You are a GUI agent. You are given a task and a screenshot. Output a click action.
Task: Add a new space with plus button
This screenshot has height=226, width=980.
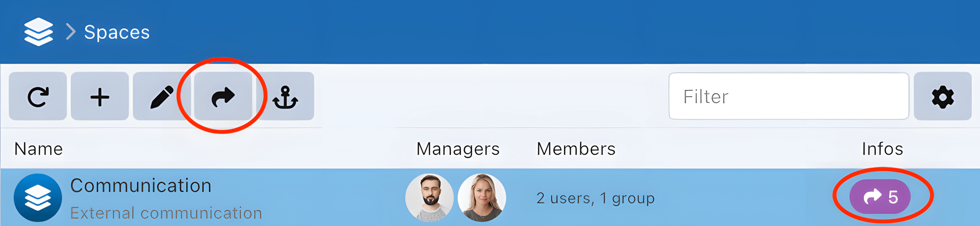(100, 96)
